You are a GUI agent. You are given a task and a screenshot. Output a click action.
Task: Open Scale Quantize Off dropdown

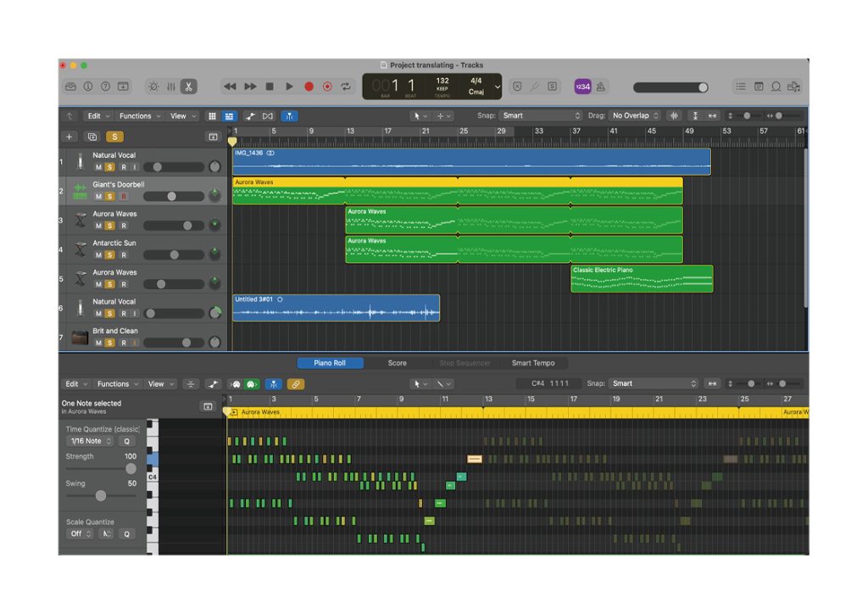(80, 533)
